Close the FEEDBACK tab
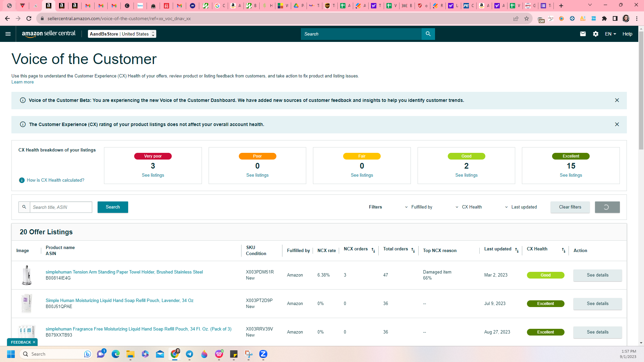The width and height of the screenshot is (644, 362). 34,342
